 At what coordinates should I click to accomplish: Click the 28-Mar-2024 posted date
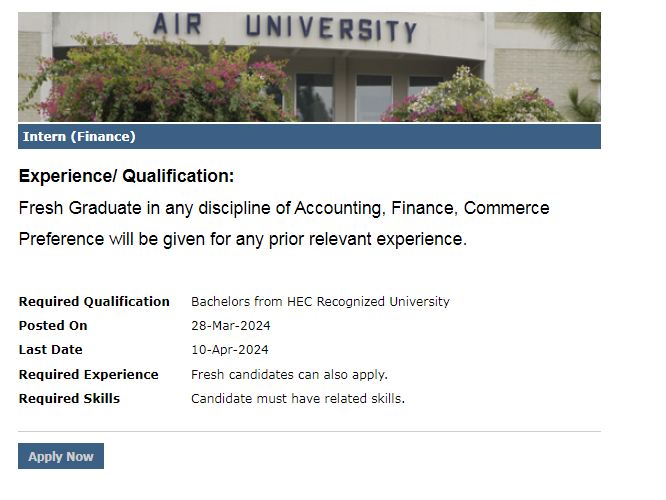(231, 325)
